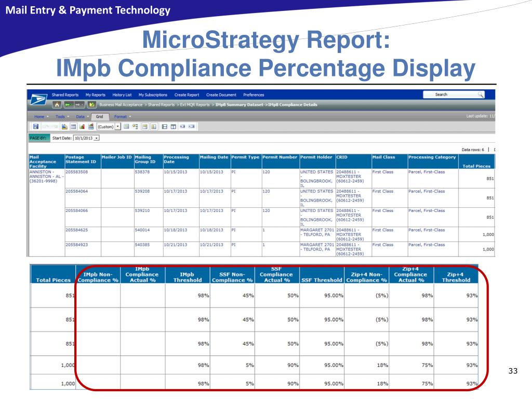Image resolution: width=532 pixels, height=399 pixels.
Task: Open Preferences
Action: click(x=254, y=95)
